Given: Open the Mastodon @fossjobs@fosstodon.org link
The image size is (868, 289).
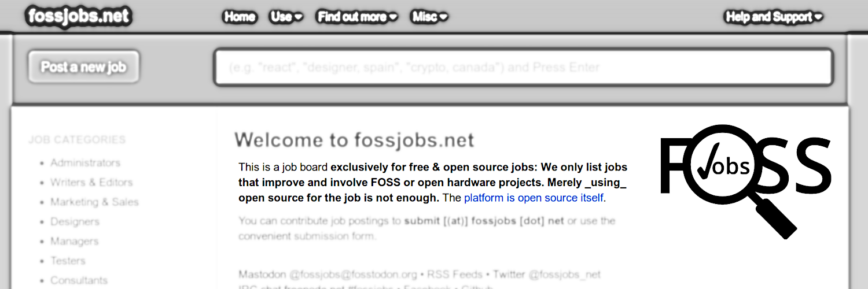Looking at the screenshot, I should pyautogui.click(x=328, y=275).
